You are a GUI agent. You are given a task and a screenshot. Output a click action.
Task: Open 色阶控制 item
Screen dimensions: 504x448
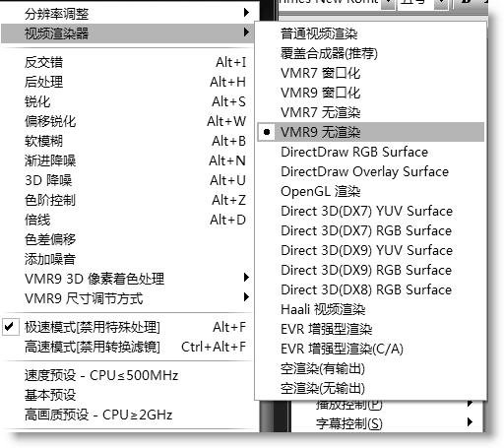[x=128, y=200]
